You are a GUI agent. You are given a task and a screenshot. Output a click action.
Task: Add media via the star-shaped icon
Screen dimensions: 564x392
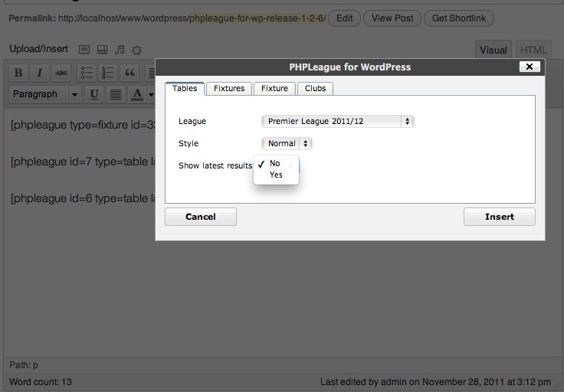[136, 50]
